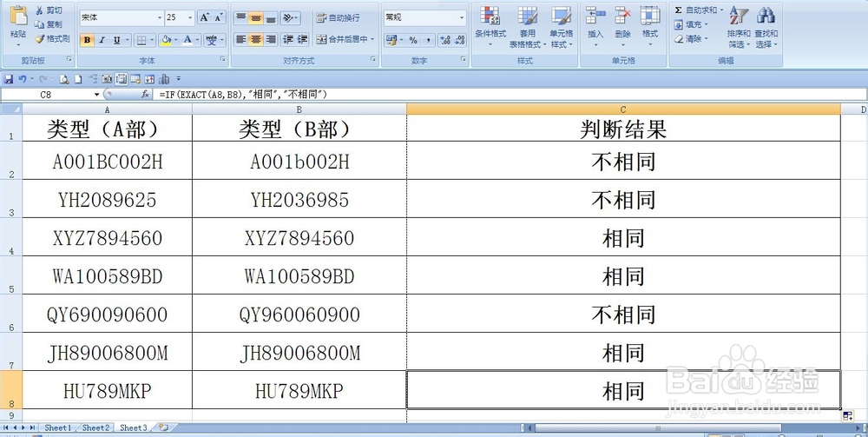The height and width of the screenshot is (437, 868).
Task: Align text right
Action: pos(271,39)
